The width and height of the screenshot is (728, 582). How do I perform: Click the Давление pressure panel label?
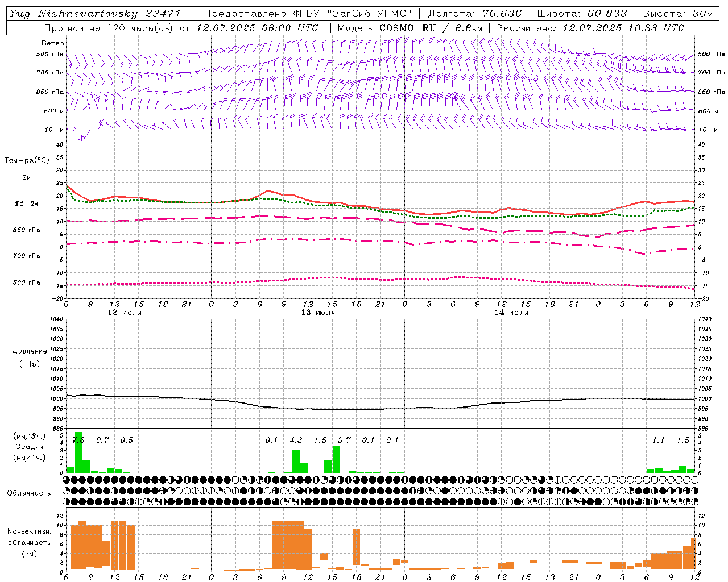(30, 351)
